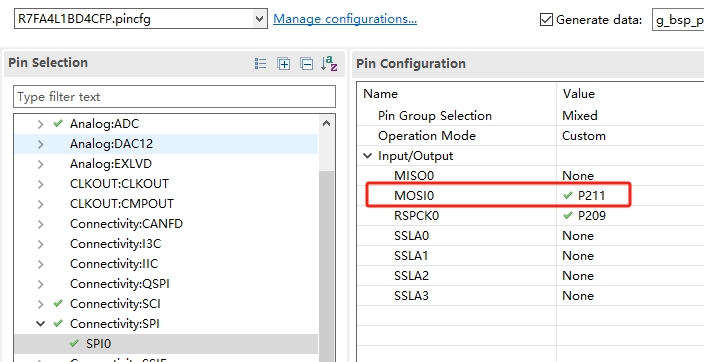This screenshot has width=704, height=362.
Task: Click the expand all icon in Pin Selection
Action: point(284,64)
